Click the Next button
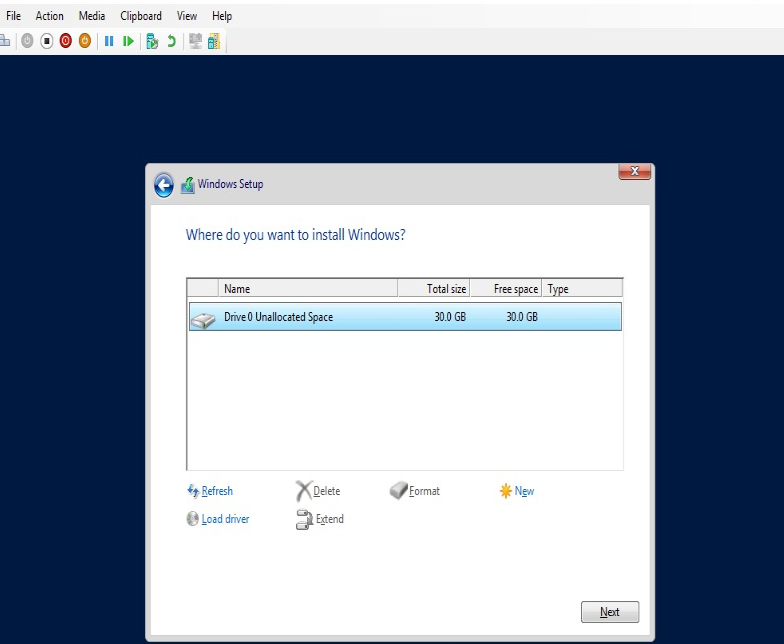 point(610,612)
